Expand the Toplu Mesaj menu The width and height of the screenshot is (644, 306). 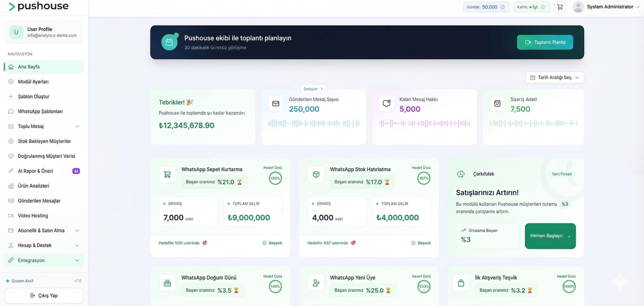77,126
